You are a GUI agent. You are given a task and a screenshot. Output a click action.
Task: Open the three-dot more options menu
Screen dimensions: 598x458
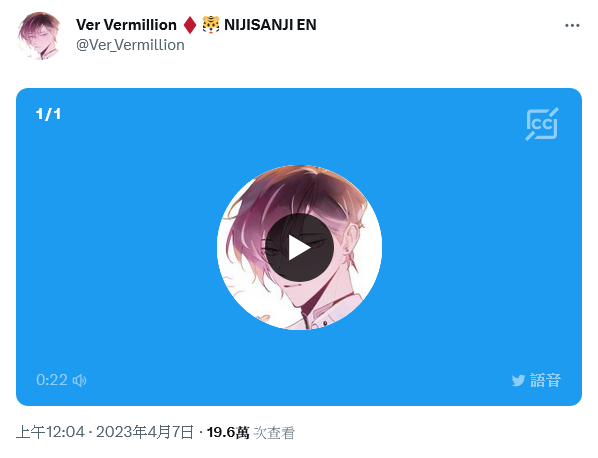click(x=572, y=26)
